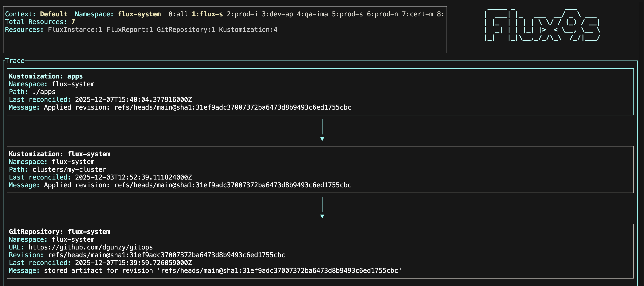The height and width of the screenshot is (286, 644).
Task: Open the github.com/dgunzy/gitops URL
Action: 90,247
